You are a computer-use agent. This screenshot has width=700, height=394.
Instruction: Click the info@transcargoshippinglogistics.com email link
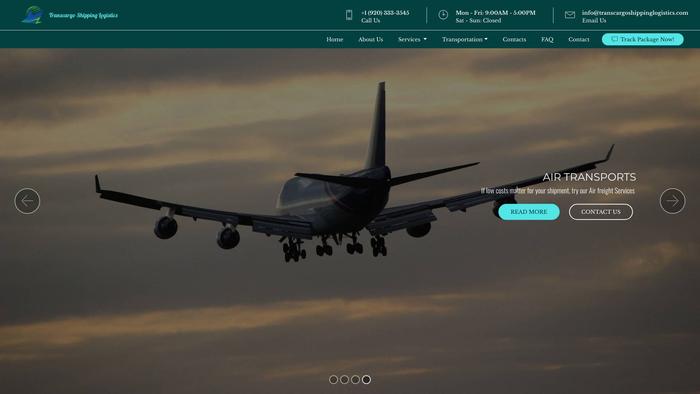coord(635,12)
